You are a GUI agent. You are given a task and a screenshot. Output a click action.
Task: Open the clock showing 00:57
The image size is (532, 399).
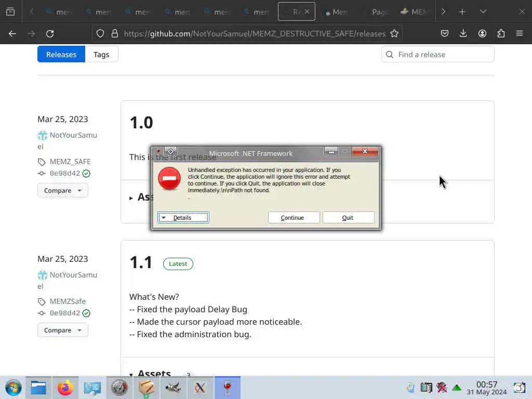coord(486,388)
